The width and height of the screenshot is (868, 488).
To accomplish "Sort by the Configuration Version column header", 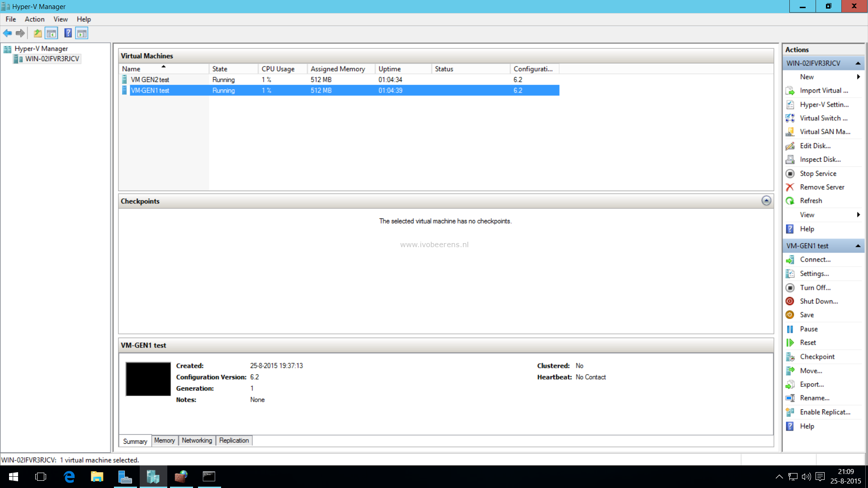I will click(x=535, y=69).
